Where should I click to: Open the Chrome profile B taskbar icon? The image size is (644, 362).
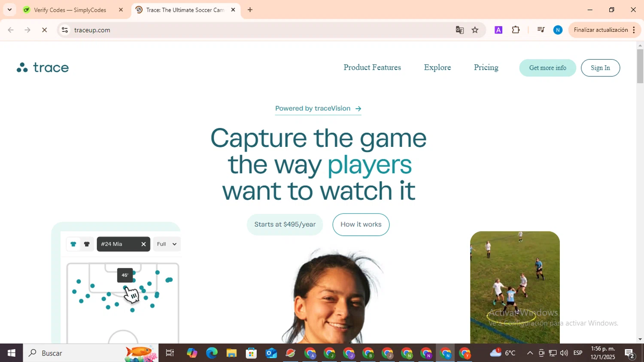(x=368, y=353)
